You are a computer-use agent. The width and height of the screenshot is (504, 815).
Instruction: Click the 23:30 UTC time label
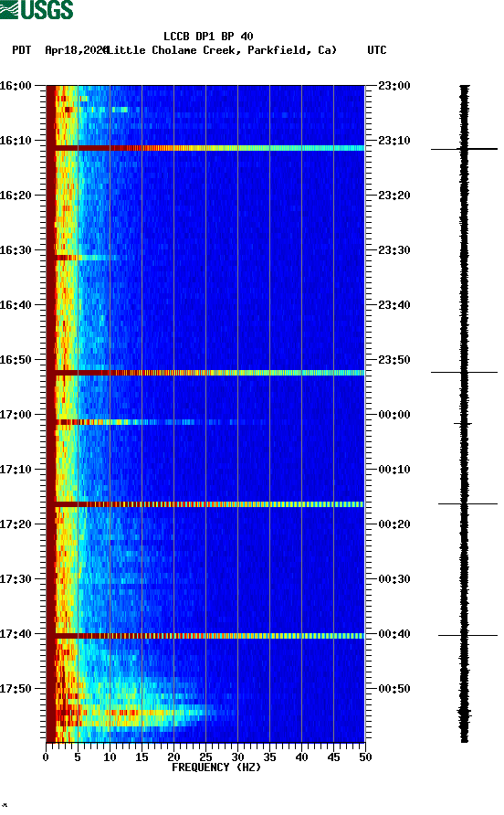coord(394,250)
